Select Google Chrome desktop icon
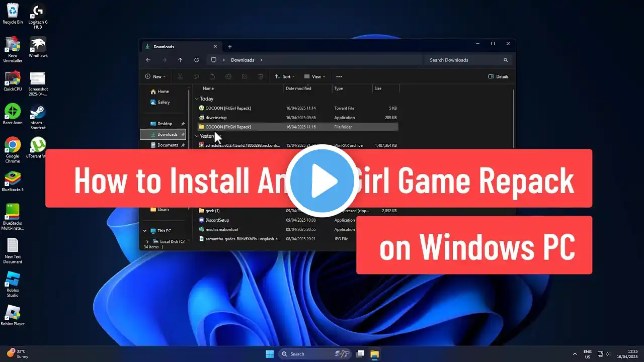This screenshot has height=362, width=644. coord(13,150)
